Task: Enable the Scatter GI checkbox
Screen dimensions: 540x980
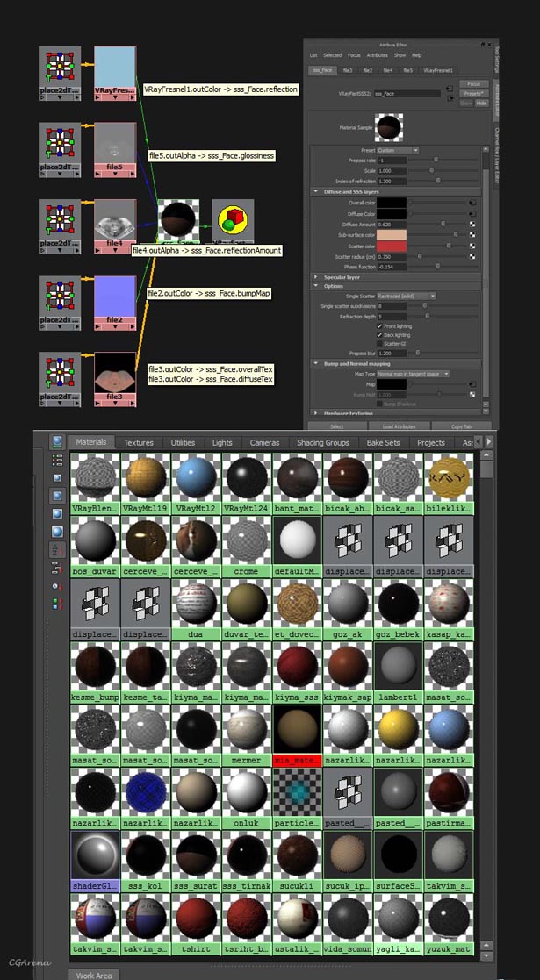Action: (x=380, y=344)
